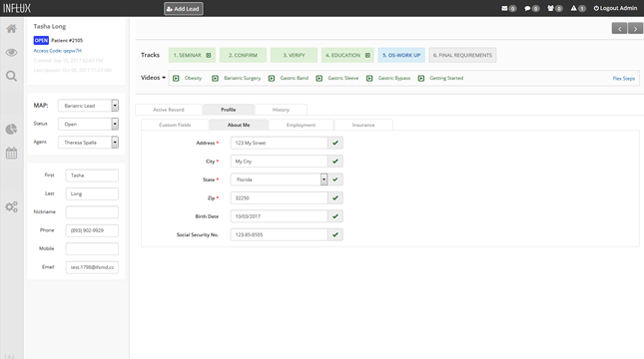This screenshot has width=644, height=359.
Task: Go to next record arrow
Action: [635, 28]
